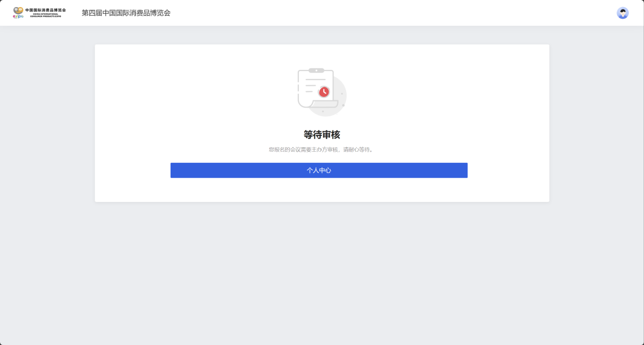Click empty white card area below button
This screenshot has width=644, height=345.
(x=322, y=190)
